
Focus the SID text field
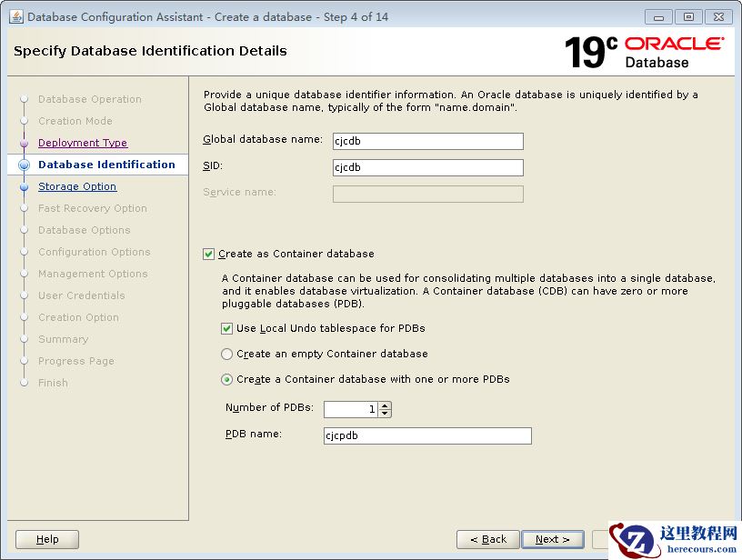[427, 167]
